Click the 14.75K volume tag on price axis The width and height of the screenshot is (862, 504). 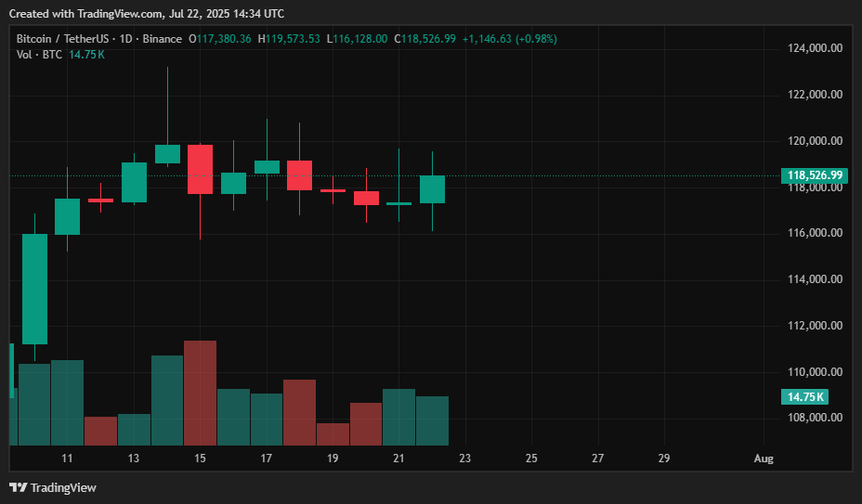click(x=806, y=397)
